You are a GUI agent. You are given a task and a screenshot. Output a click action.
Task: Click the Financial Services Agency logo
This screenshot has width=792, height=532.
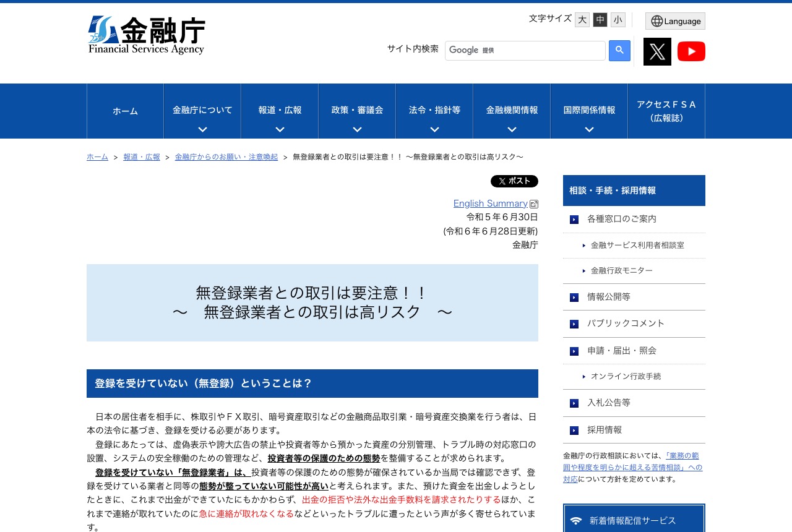point(147,35)
